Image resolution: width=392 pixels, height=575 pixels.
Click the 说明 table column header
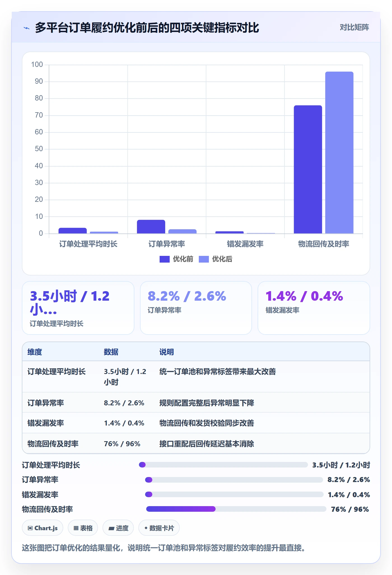(167, 352)
